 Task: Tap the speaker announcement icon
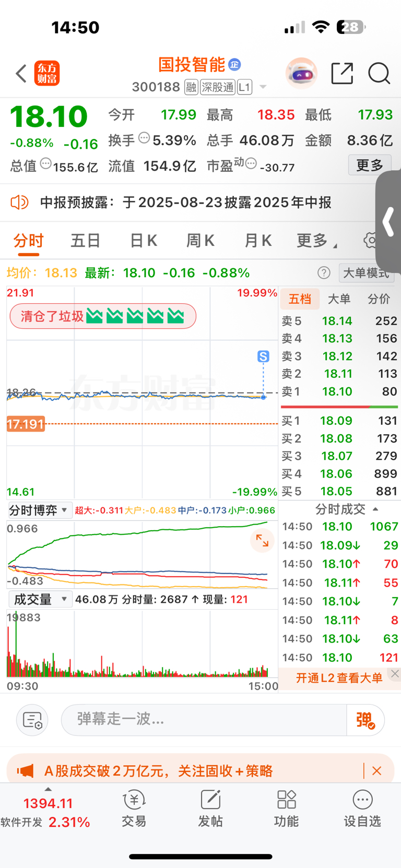pos(19,203)
